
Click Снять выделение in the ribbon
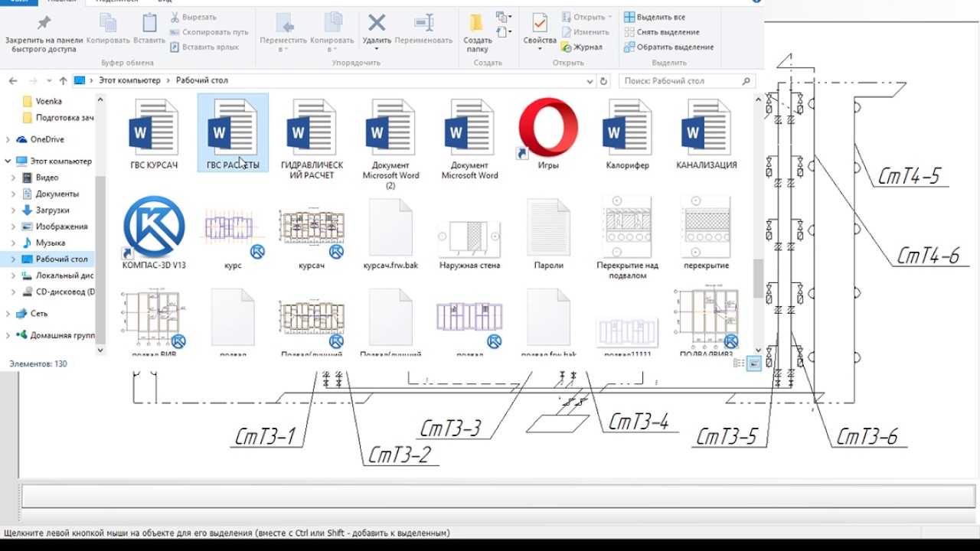[661, 32]
